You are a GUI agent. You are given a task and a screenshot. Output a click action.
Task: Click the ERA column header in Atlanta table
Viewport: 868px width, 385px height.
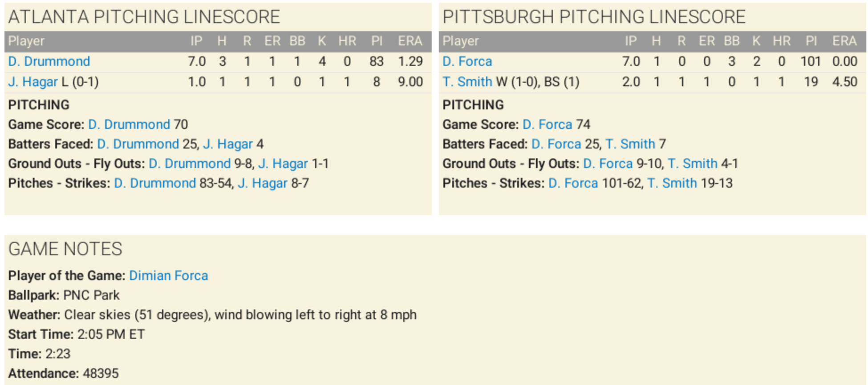[410, 41]
